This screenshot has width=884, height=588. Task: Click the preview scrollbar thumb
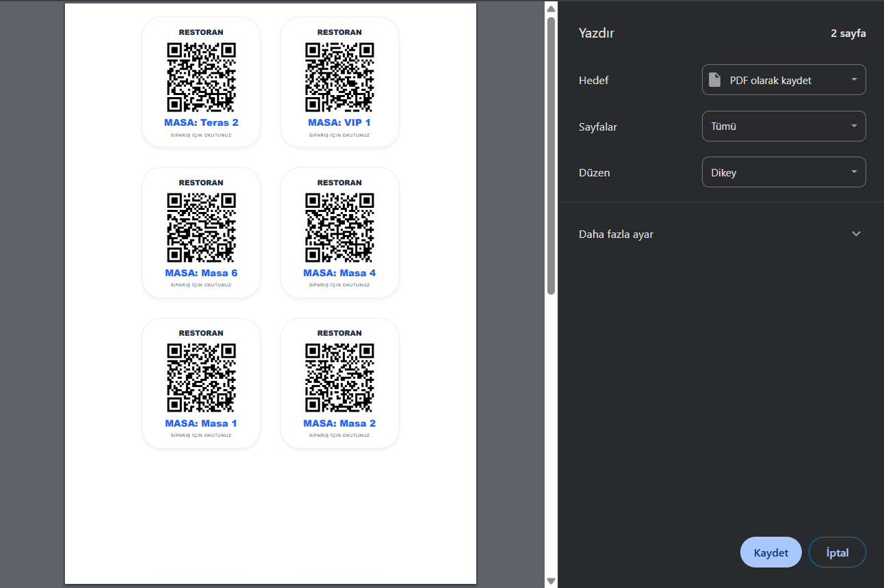(551, 156)
